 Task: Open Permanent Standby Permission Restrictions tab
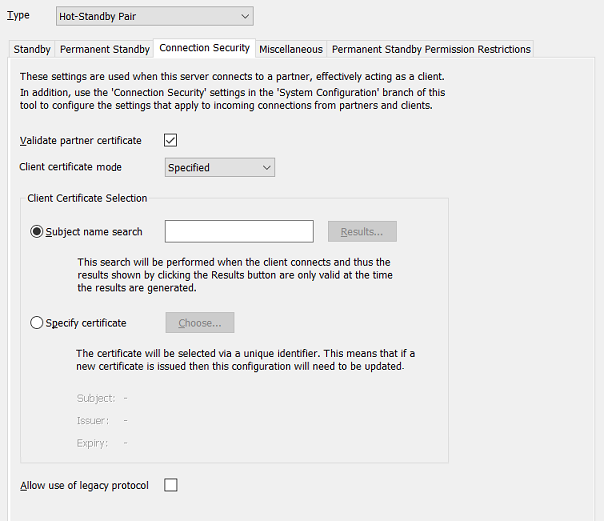[x=430, y=49]
